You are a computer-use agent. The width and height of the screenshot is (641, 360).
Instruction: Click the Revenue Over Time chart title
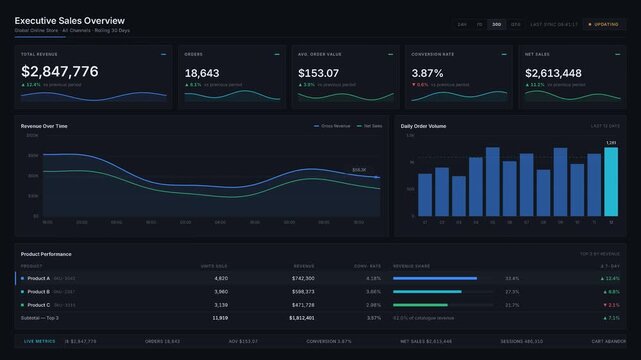point(44,126)
